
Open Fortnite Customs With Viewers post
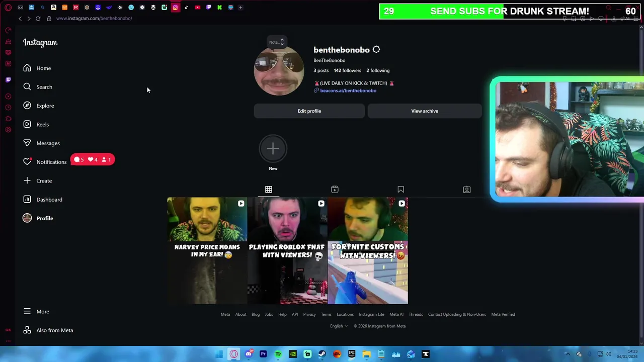(368, 250)
